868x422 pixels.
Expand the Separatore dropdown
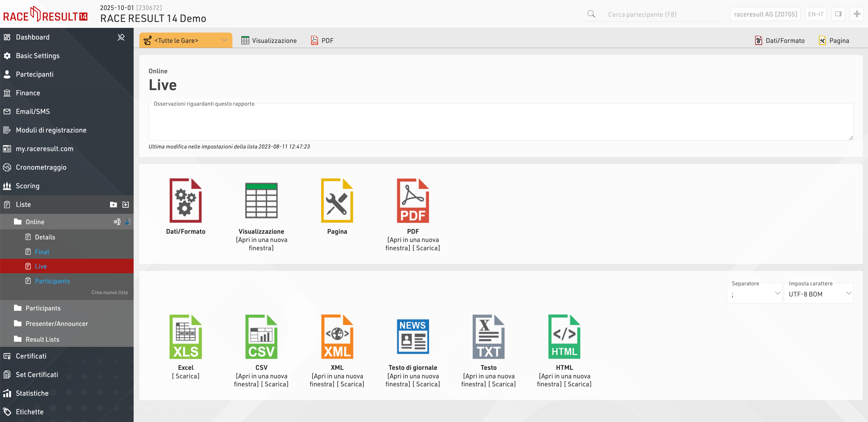(754, 294)
